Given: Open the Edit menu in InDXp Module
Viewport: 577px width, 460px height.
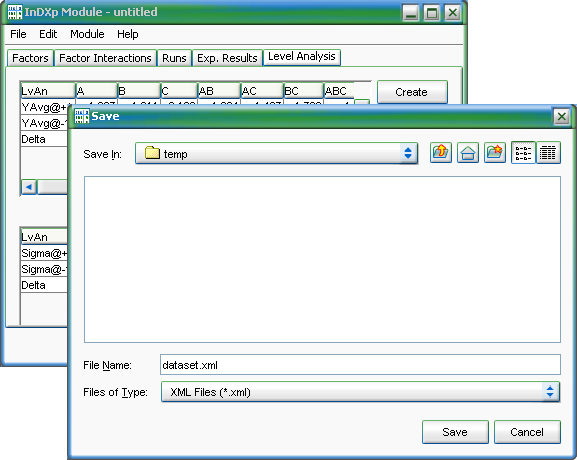Looking at the screenshot, I should coord(48,34).
